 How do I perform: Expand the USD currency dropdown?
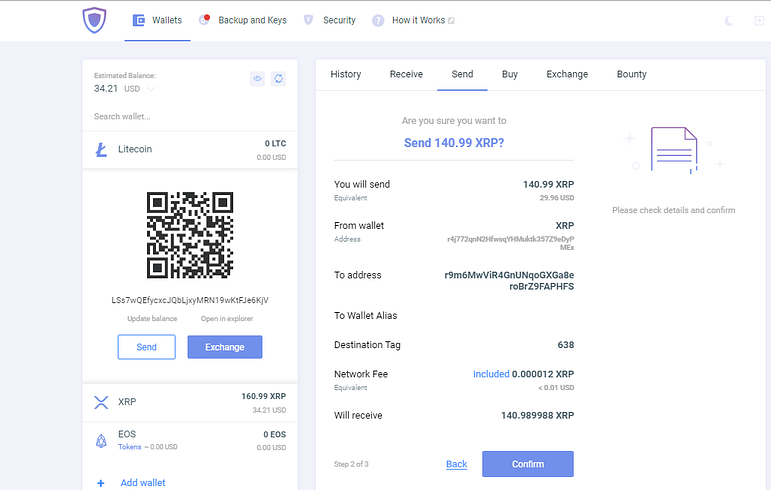pyautogui.click(x=151, y=89)
